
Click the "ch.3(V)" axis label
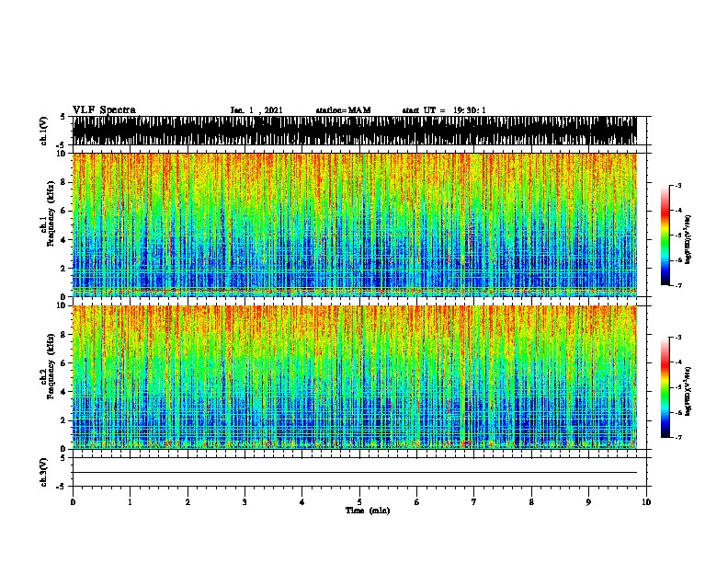pyautogui.click(x=43, y=473)
